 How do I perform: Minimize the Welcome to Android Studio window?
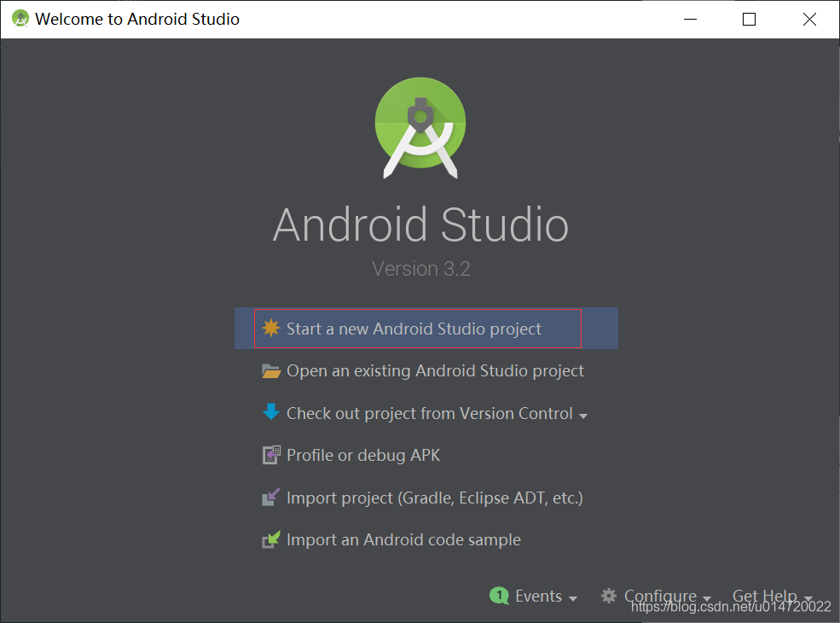coord(690,20)
